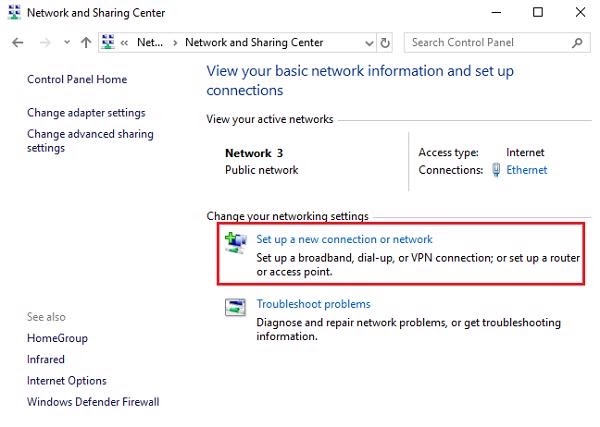This screenshot has width=600, height=427.
Task: Click the new connection setup icon
Action: (x=236, y=242)
